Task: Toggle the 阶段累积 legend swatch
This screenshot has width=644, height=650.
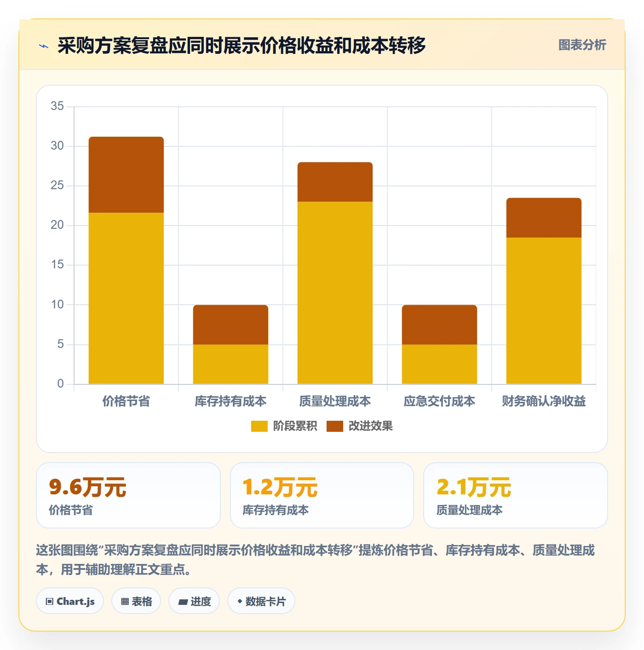Action: coord(259,426)
